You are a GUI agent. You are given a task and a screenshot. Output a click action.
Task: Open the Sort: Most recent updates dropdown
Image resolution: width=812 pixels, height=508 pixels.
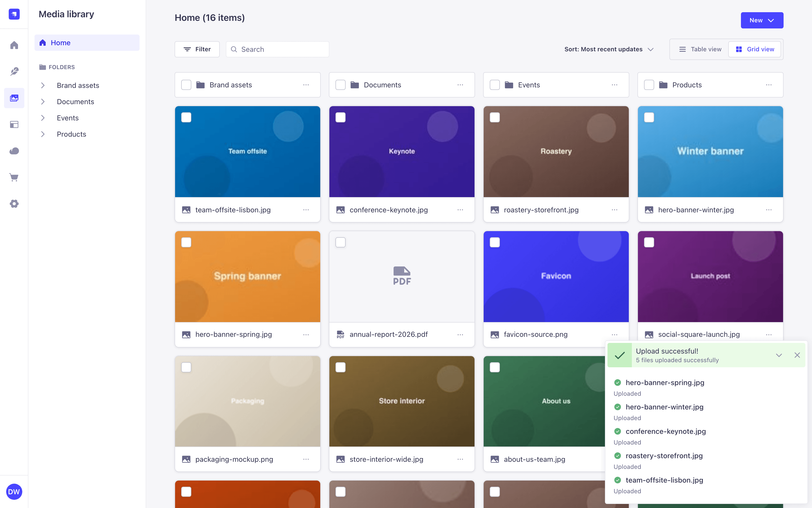coord(609,49)
